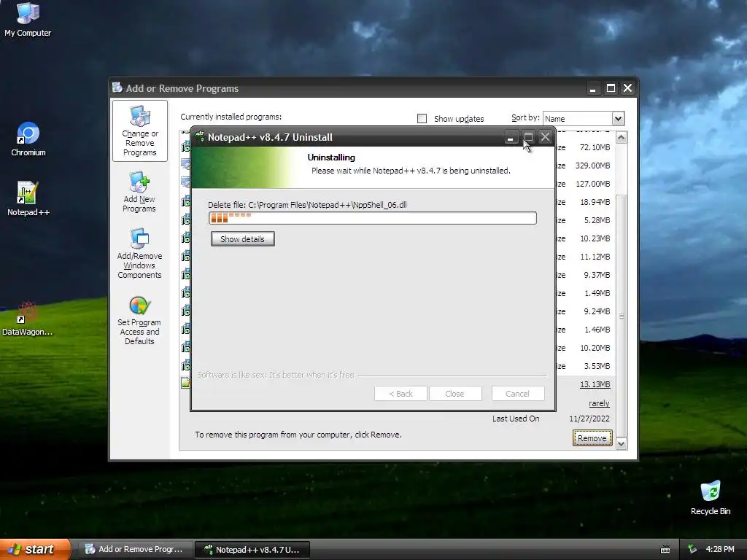Minimize the Add or Remove Programs window
Viewport: 747px width, 560px height.
click(x=592, y=88)
